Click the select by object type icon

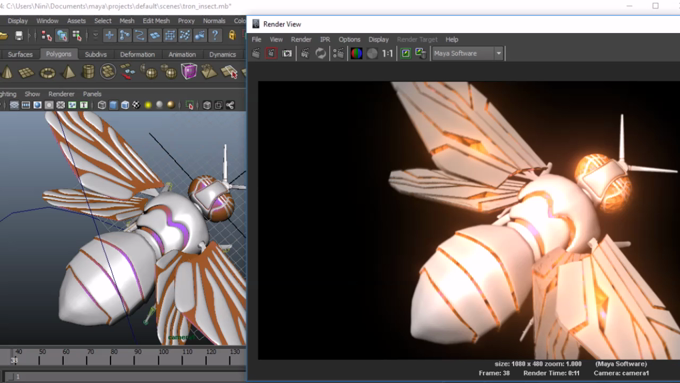tap(62, 36)
